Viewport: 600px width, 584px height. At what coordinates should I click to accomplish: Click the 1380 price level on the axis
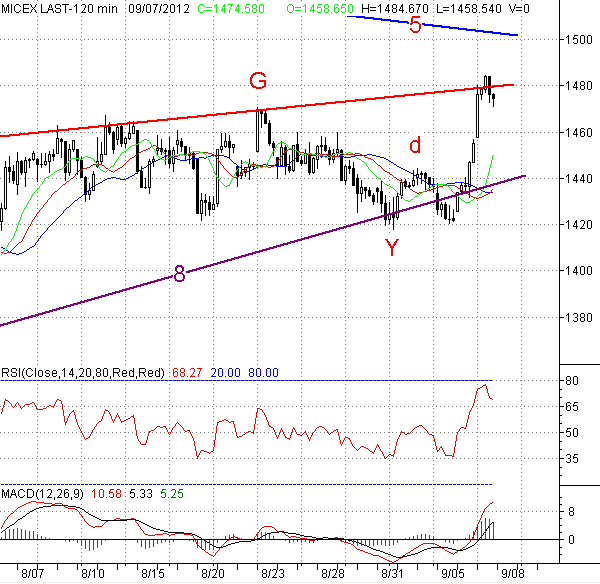[574, 318]
